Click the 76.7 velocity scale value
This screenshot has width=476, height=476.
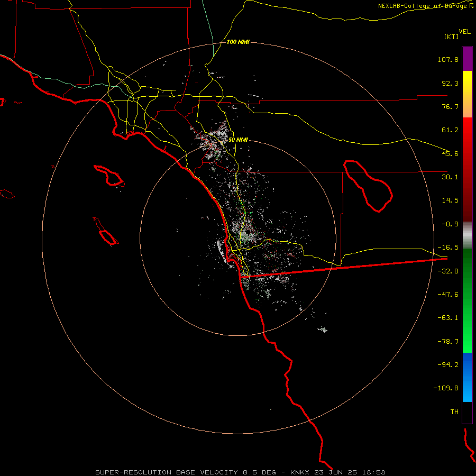coord(450,106)
